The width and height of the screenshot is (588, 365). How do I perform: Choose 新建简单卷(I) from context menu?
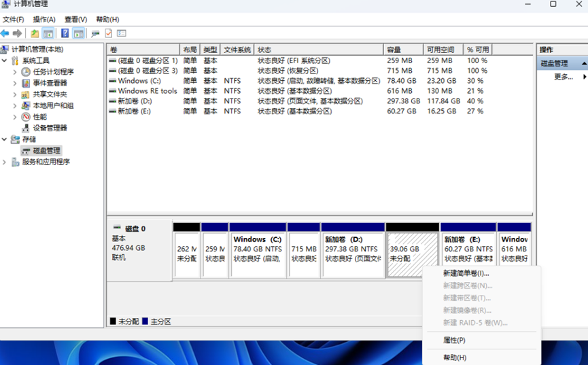(466, 273)
